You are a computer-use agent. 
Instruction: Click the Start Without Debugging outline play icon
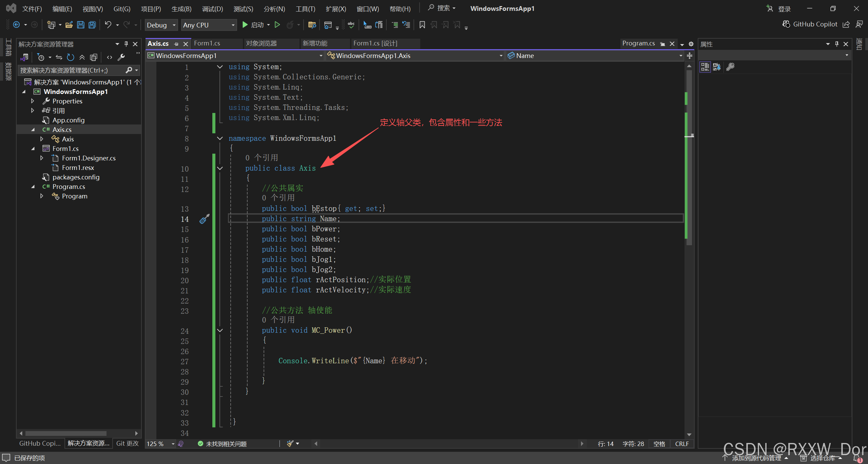point(277,25)
